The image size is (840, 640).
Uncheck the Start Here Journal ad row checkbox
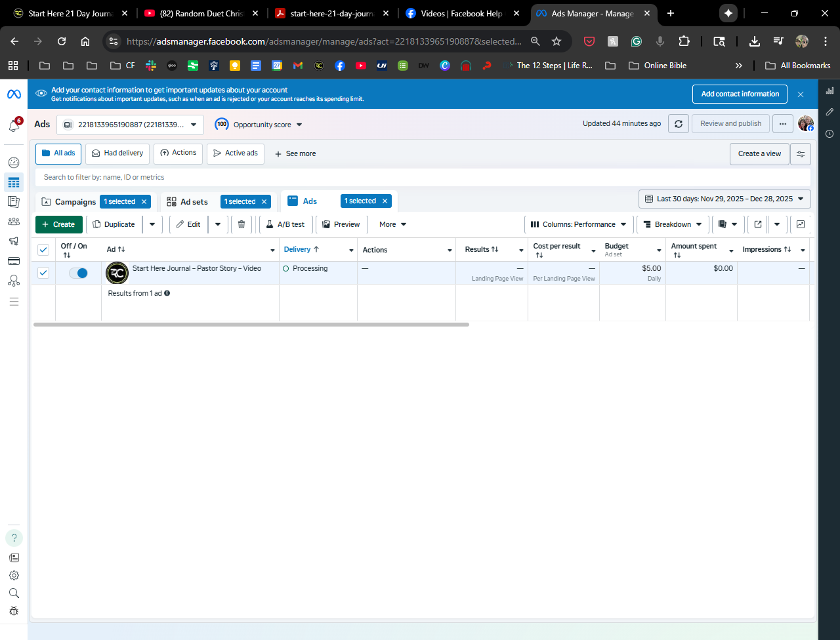point(43,273)
